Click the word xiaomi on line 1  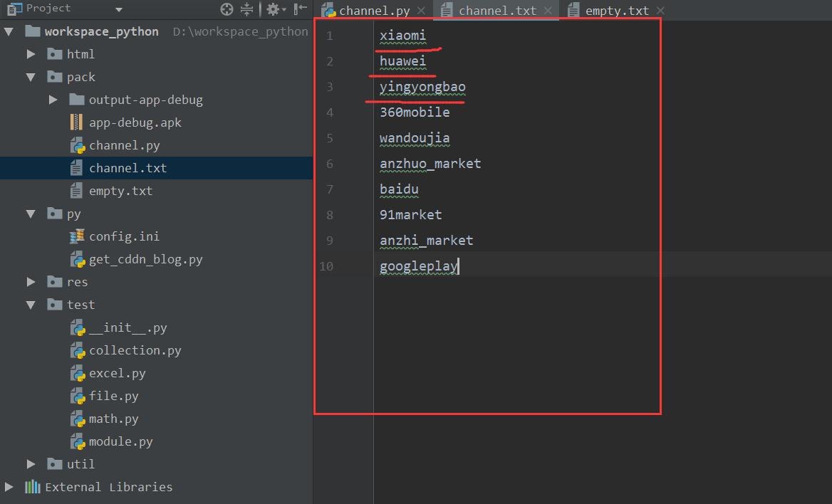click(402, 36)
